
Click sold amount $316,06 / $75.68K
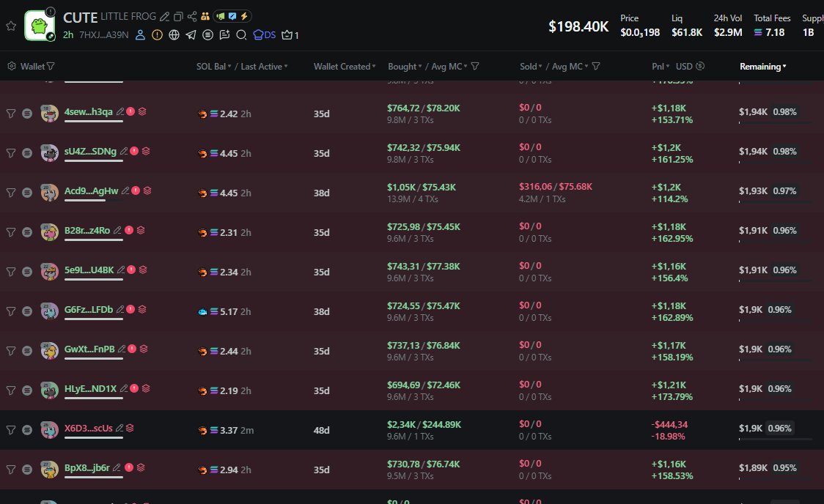tap(556, 186)
